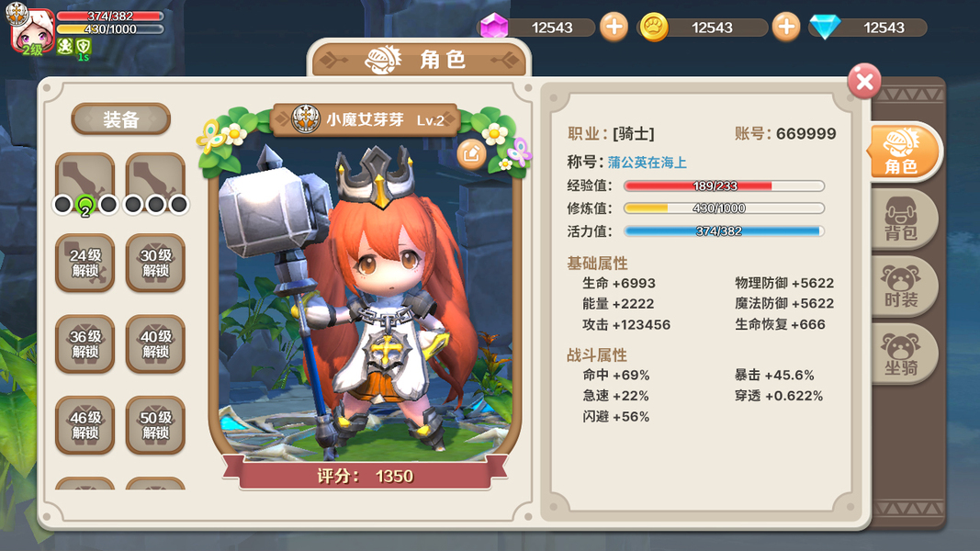This screenshot has height=551, width=980.
Task: Select the second weapon equipment slot
Action: (155, 178)
